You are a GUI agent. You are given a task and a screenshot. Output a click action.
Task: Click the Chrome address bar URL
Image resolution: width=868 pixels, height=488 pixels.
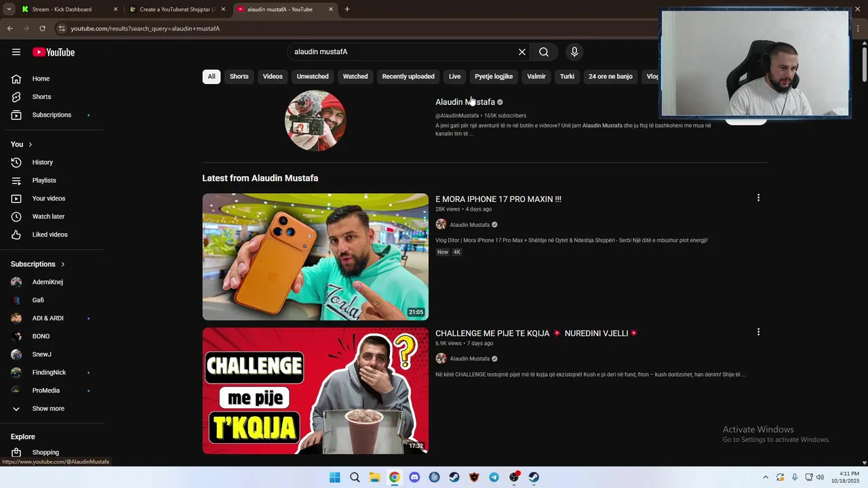pos(145,28)
